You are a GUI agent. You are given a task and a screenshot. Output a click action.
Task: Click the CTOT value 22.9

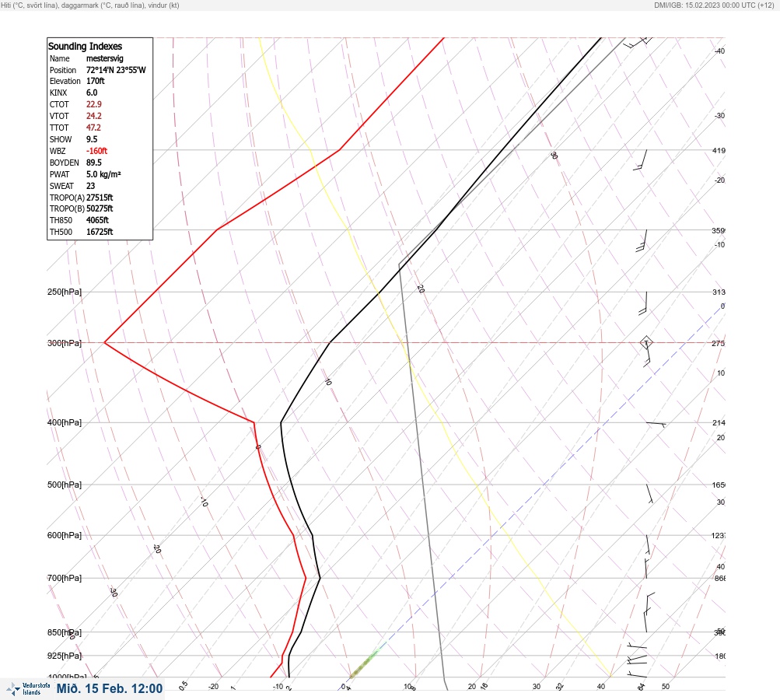(x=93, y=104)
